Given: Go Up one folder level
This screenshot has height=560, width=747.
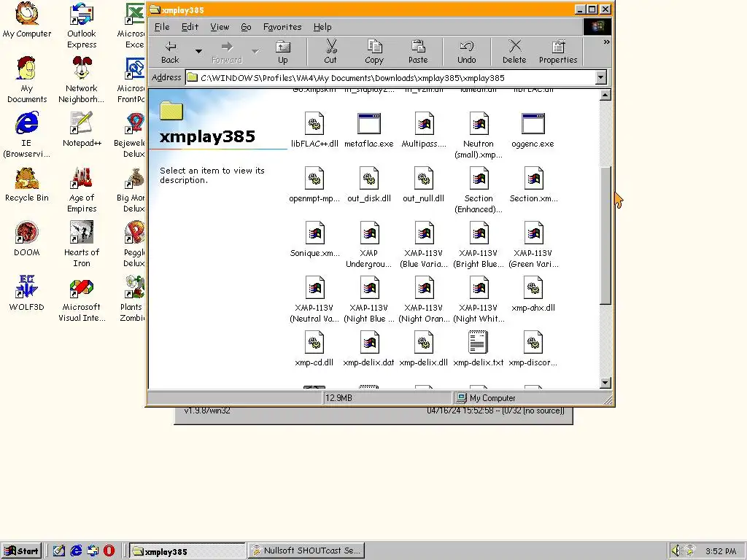Looking at the screenshot, I should click(x=283, y=52).
